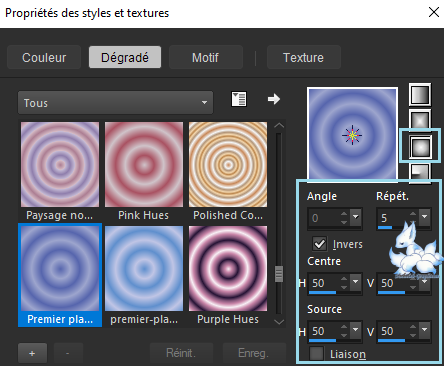Open the Source V dropdown arrow
Image resolution: width=444 pixels, height=366 pixels.
pyautogui.click(x=424, y=330)
